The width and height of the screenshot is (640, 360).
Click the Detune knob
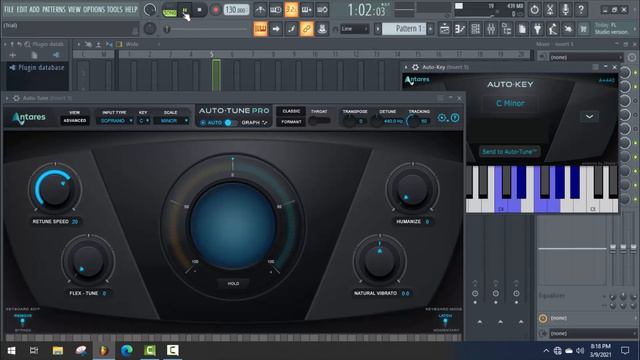click(376, 121)
